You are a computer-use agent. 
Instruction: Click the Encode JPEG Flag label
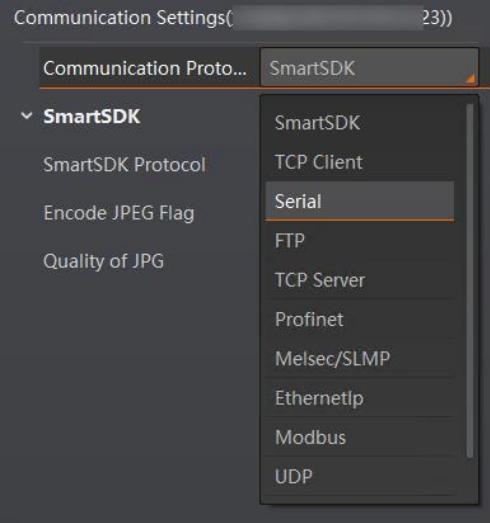tap(119, 213)
